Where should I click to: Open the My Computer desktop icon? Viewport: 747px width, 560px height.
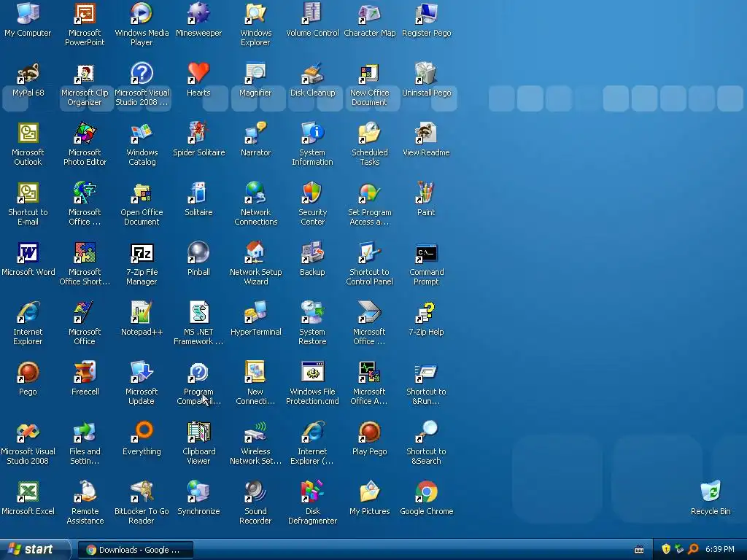(28, 13)
